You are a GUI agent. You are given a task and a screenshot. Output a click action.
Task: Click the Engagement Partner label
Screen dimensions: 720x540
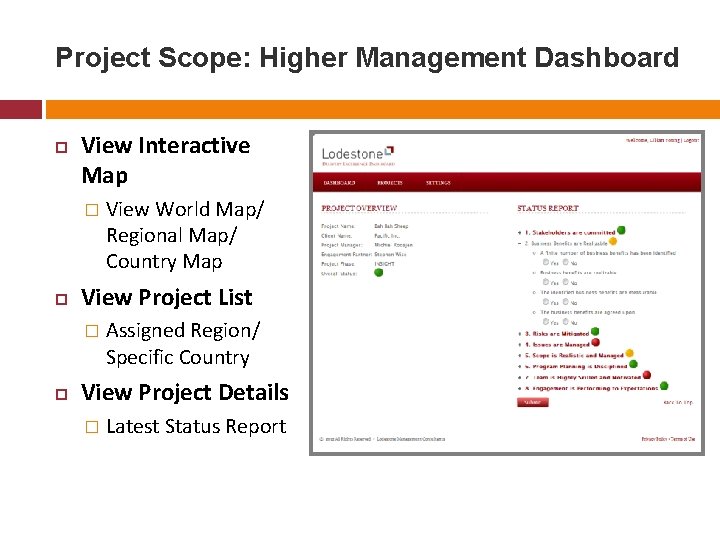tap(347, 254)
